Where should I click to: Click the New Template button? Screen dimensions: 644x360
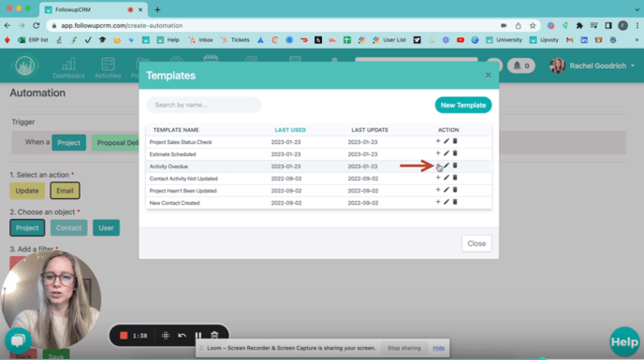[x=463, y=105]
